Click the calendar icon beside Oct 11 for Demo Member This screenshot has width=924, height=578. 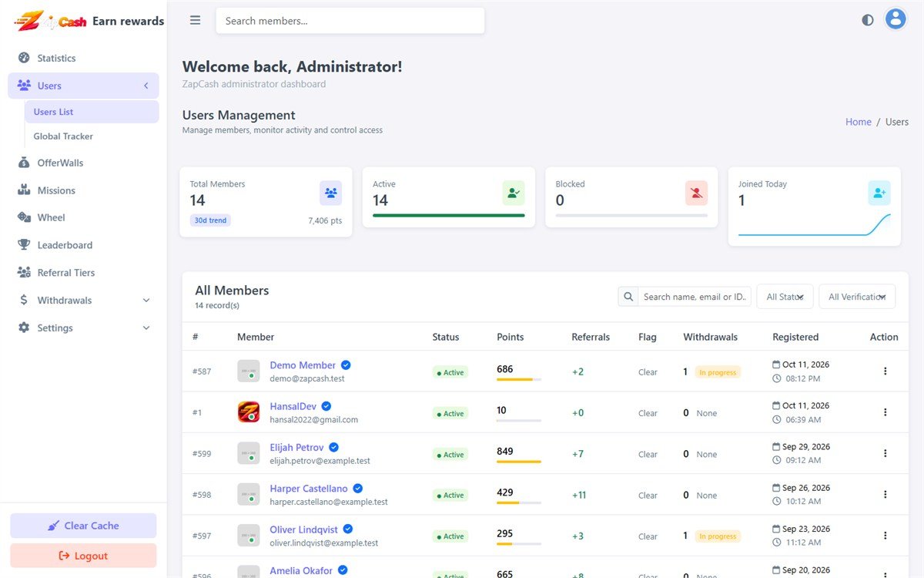776,364
